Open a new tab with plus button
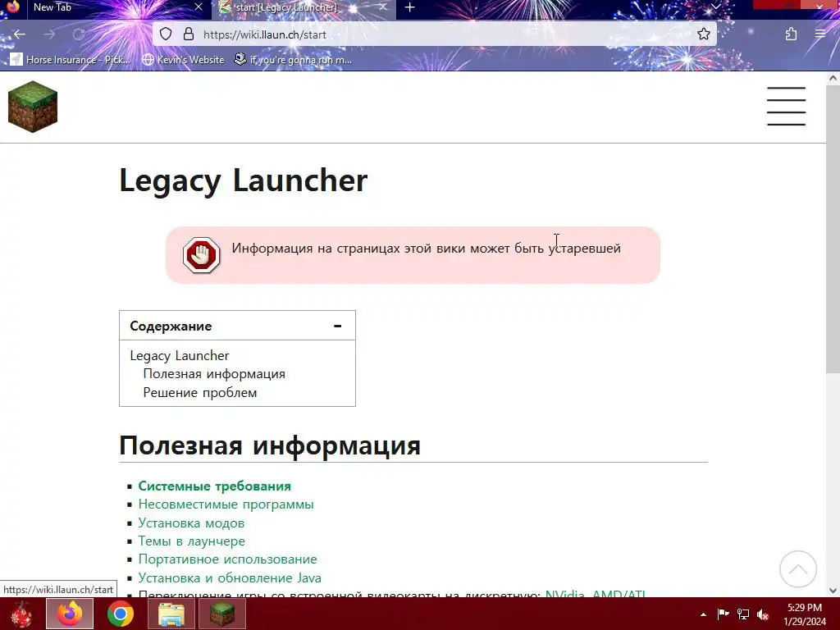840x630 pixels. click(x=410, y=7)
